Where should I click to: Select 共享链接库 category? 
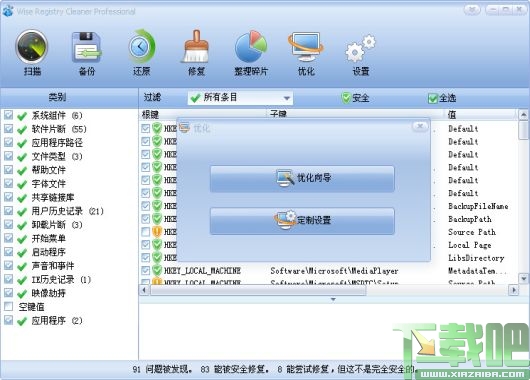[x=53, y=197]
